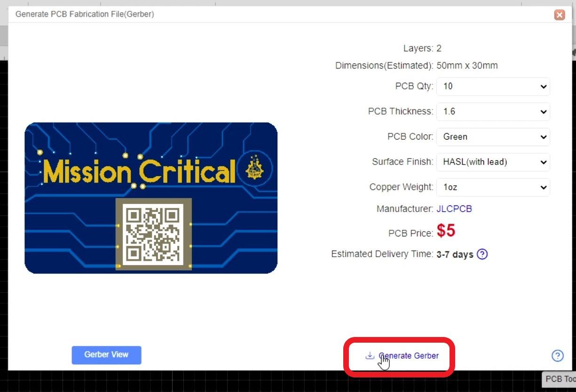Image resolution: width=576 pixels, height=392 pixels.
Task: Click the Generate Gerber button
Action: point(402,356)
